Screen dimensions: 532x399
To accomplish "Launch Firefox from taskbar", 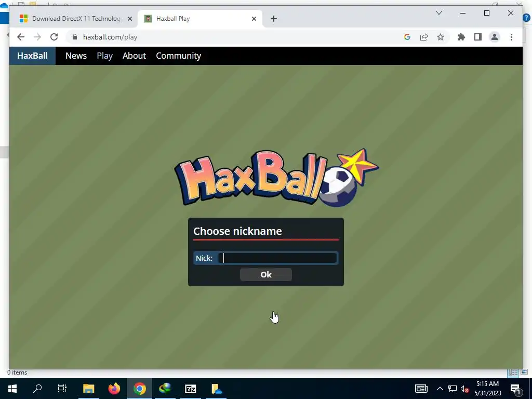I will pyautogui.click(x=114, y=389).
